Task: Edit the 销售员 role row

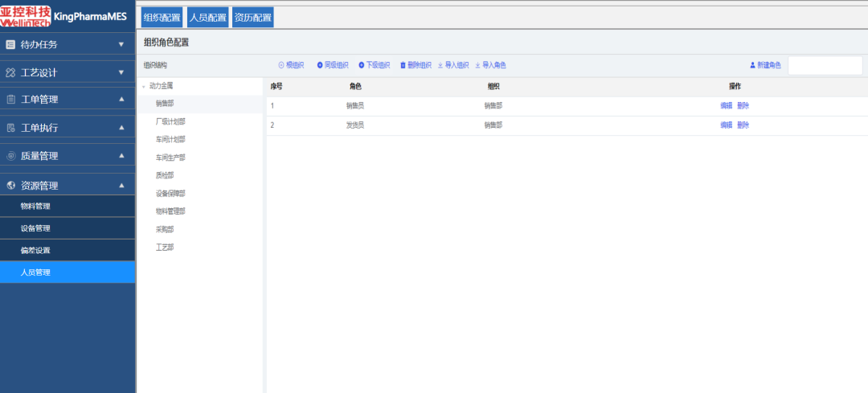Action: tap(727, 106)
